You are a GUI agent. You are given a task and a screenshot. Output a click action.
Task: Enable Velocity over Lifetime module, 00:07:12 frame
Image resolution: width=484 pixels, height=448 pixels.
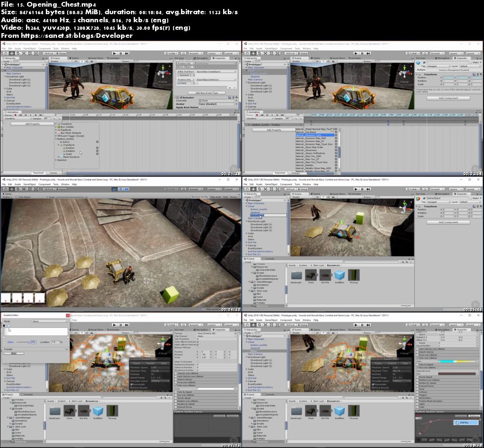click(x=176, y=374)
